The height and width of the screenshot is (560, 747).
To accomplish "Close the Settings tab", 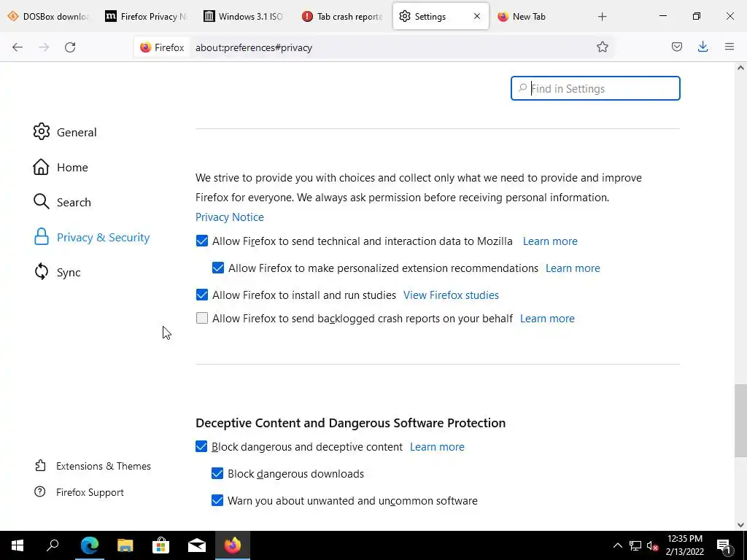I will (x=477, y=16).
